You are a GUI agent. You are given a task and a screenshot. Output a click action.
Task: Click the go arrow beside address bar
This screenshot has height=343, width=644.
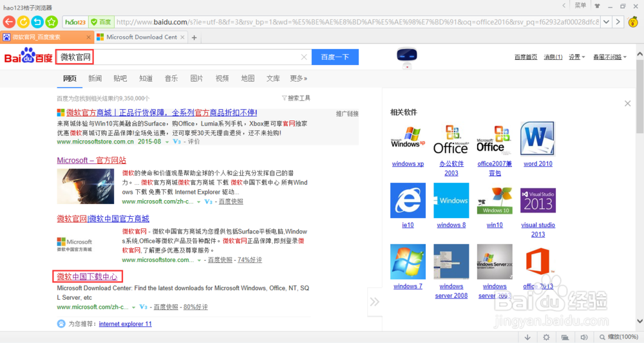[618, 22]
